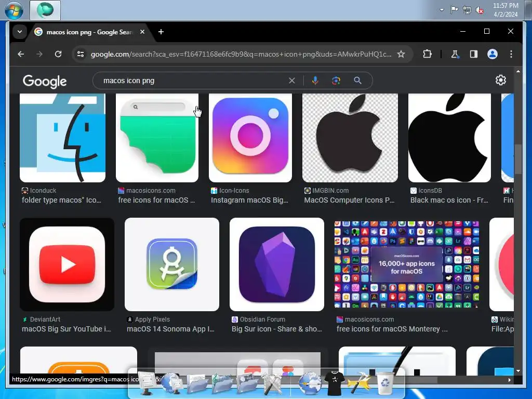Click 'Instagram macOS Big...' result title
This screenshot has height=399, width=532.
(x=249, y=200)
